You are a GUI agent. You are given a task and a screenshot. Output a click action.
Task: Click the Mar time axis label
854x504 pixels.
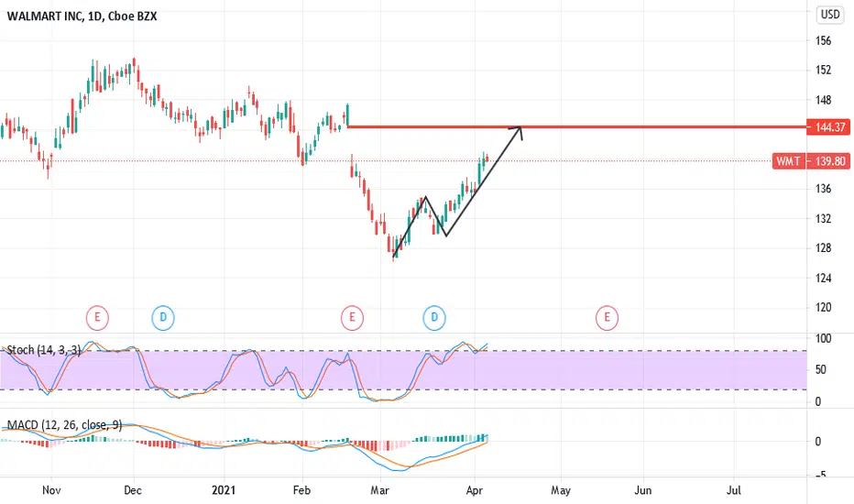coord(379,490)
